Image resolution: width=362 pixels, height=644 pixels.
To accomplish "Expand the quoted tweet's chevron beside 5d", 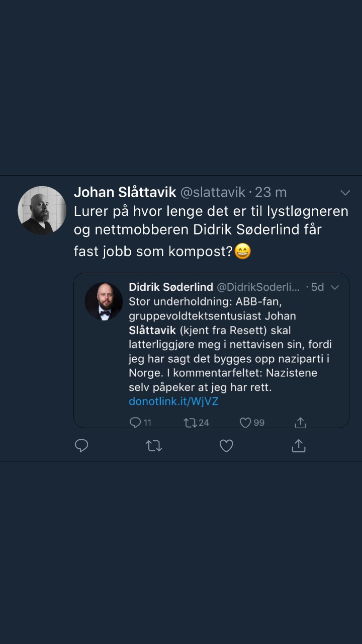I will point(335,287).
